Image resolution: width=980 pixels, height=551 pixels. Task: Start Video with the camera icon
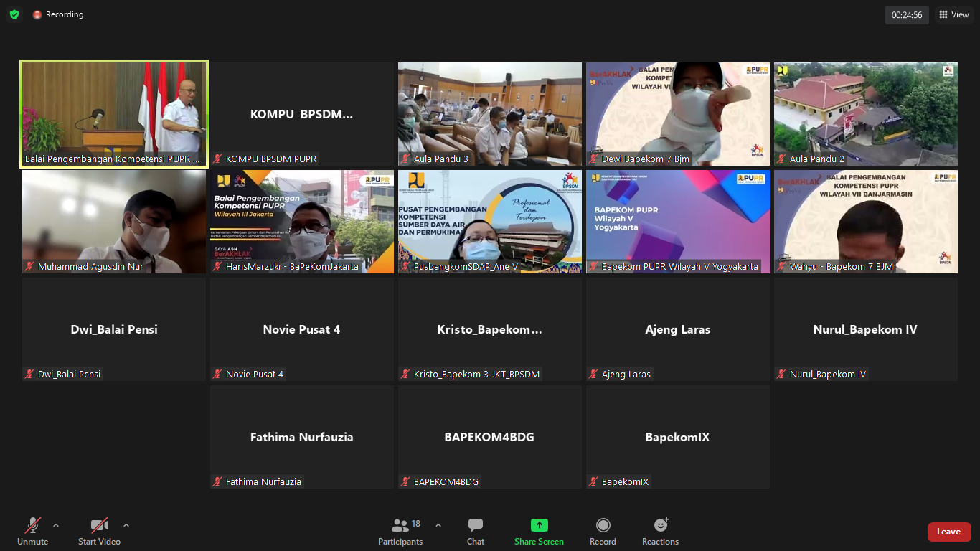click(x=99, y=532)
